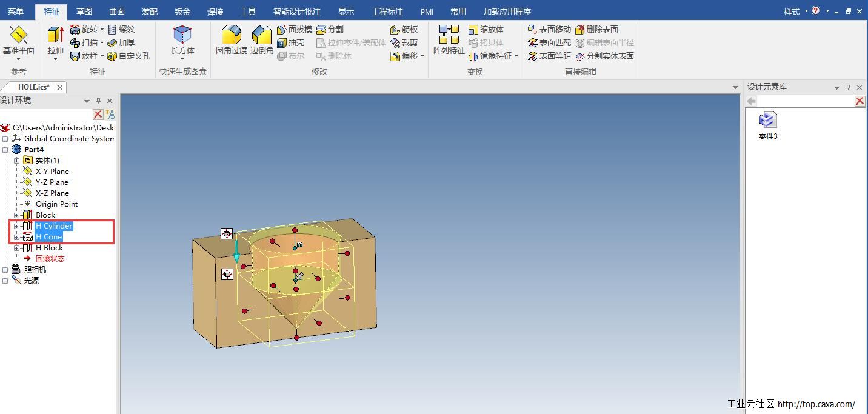
Task: Choose the 旋转 revolve feature
Action: 84,29
